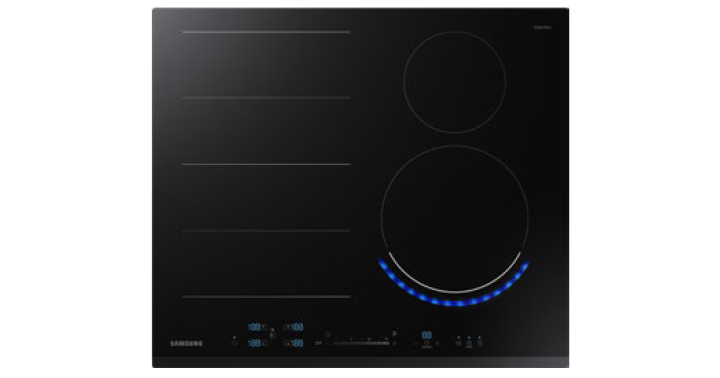Tap OFF at the slider's left end
The image size is (720, 378).
pyautogui.click(x=318, y=343)
